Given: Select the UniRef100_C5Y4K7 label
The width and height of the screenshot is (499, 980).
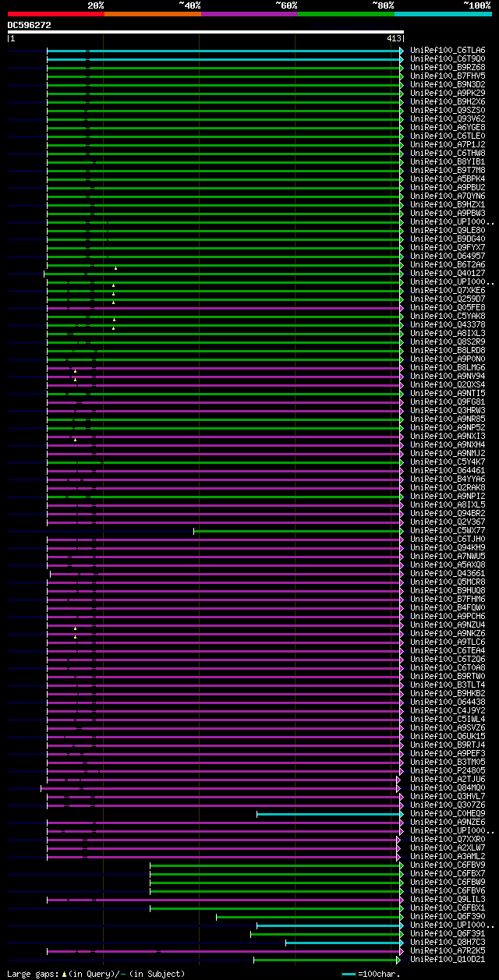Looking at the screenshot, I should pyautogui.click(x=448, y=462).
